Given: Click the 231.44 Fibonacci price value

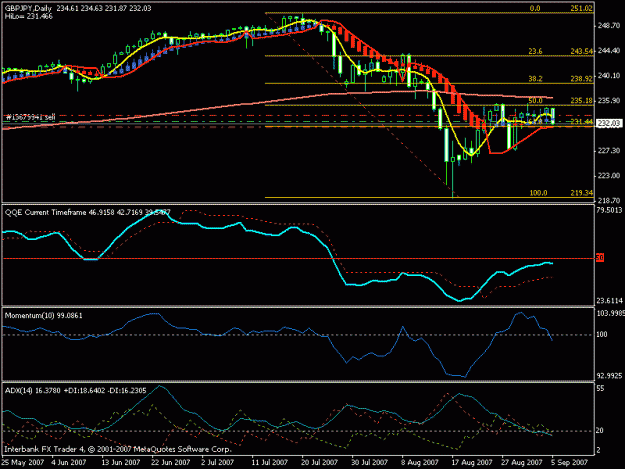Looking at the screenshot, I should [581, 122].
